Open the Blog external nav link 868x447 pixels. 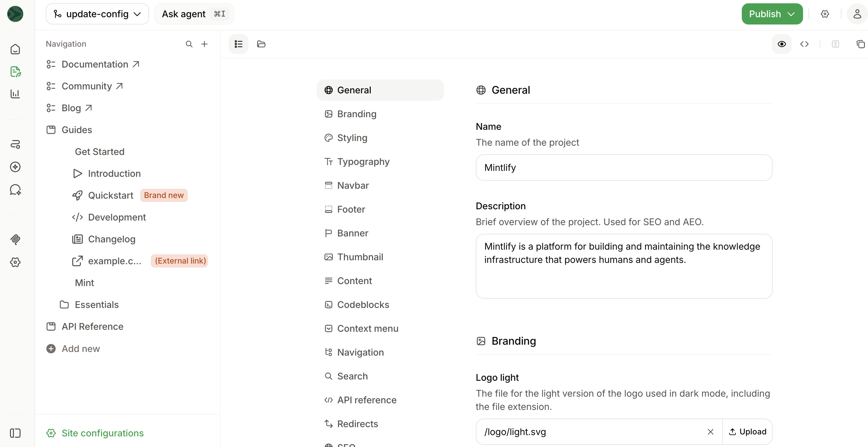[x=70, y=108]
